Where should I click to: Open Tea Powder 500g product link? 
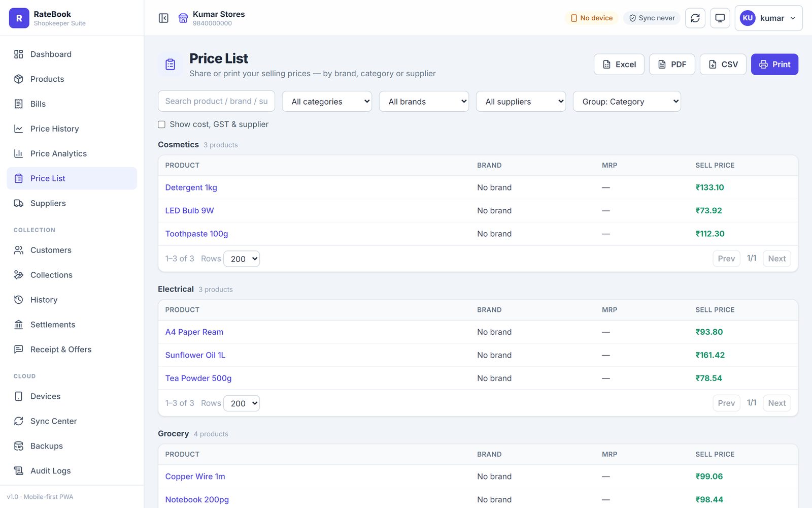[198, 378]
